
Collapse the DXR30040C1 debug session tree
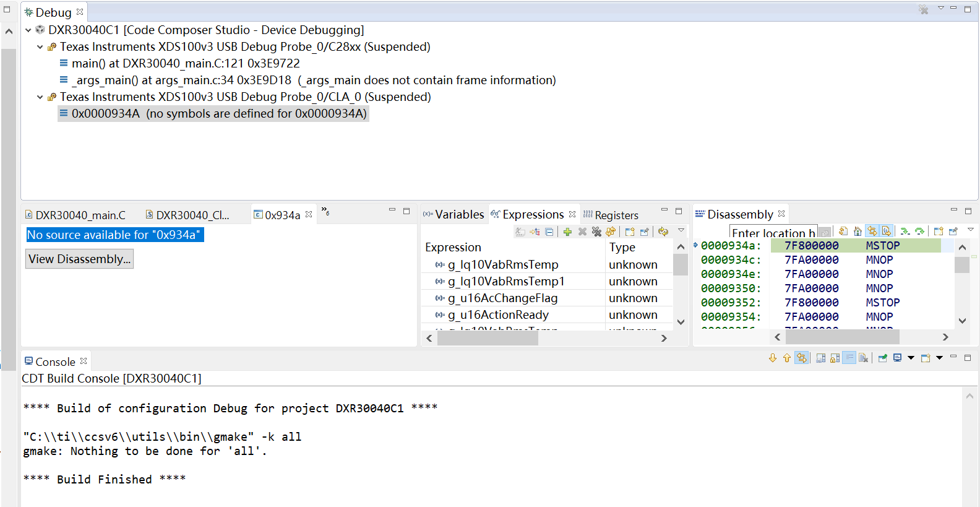tap(28, 30)
